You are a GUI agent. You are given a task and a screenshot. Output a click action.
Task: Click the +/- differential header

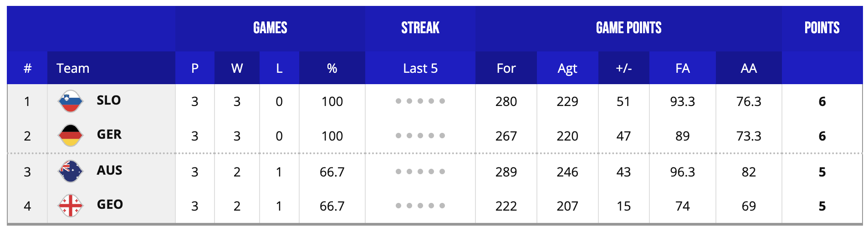[x=623, y=68]
